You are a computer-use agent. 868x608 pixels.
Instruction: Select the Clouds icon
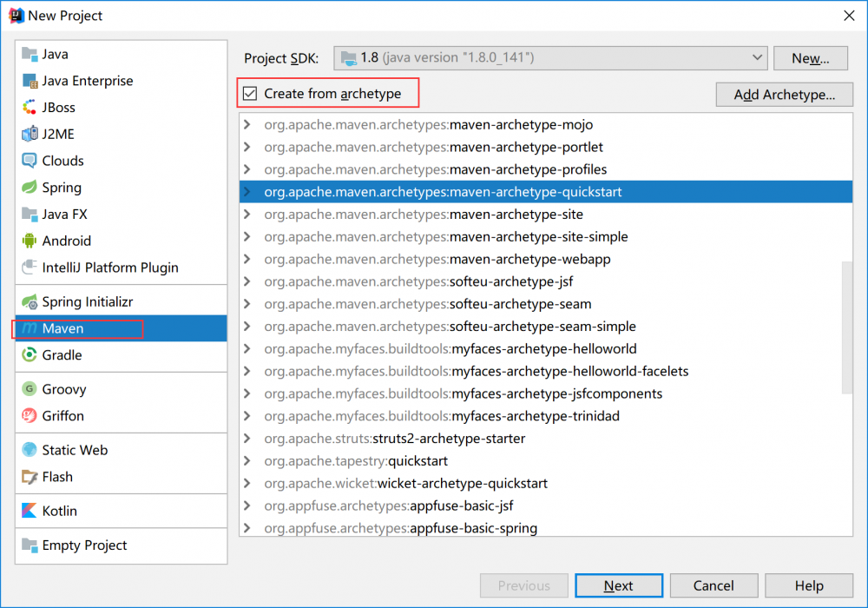click(x=30, y=161)
